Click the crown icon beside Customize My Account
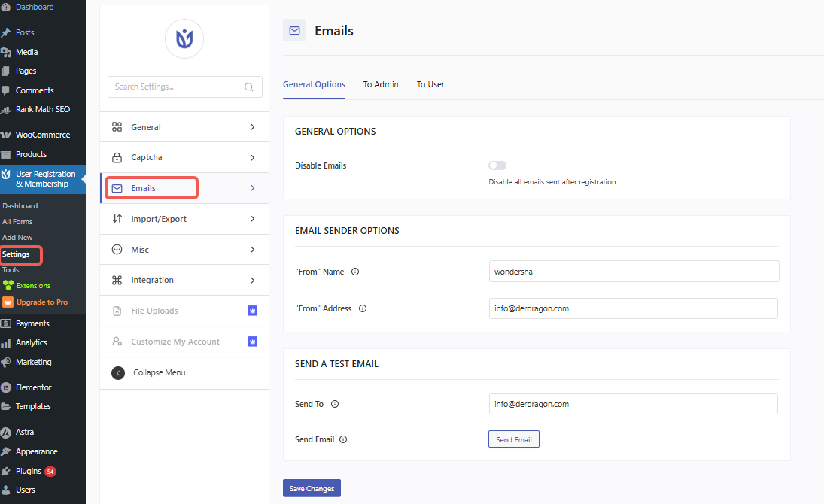Screen dimensions: 824x504 coord(253,342)
